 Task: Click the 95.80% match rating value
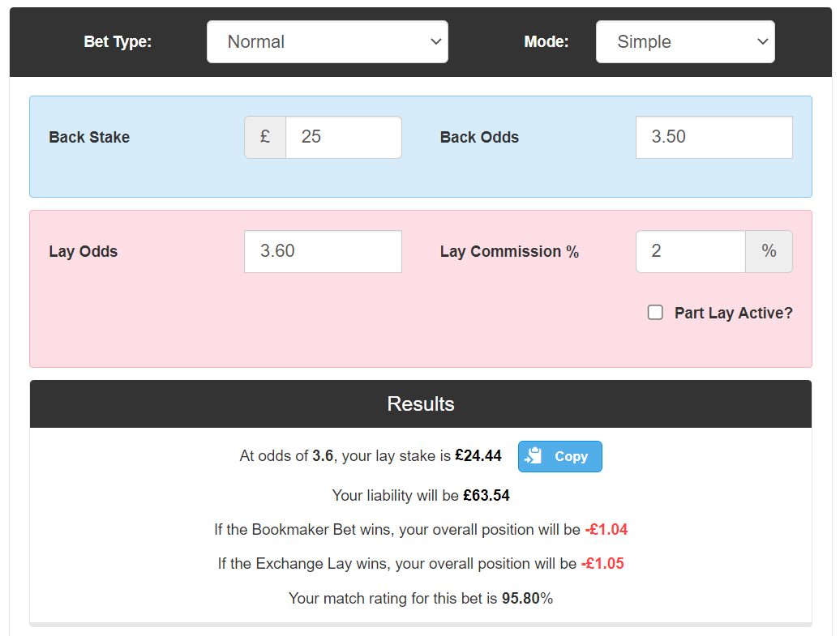coord(527,598)
